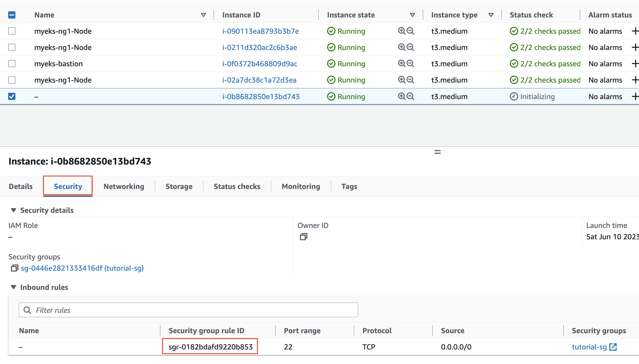Click the Filter rules search field
Viewport: 639px width, 364px height.
pos(188,310)
